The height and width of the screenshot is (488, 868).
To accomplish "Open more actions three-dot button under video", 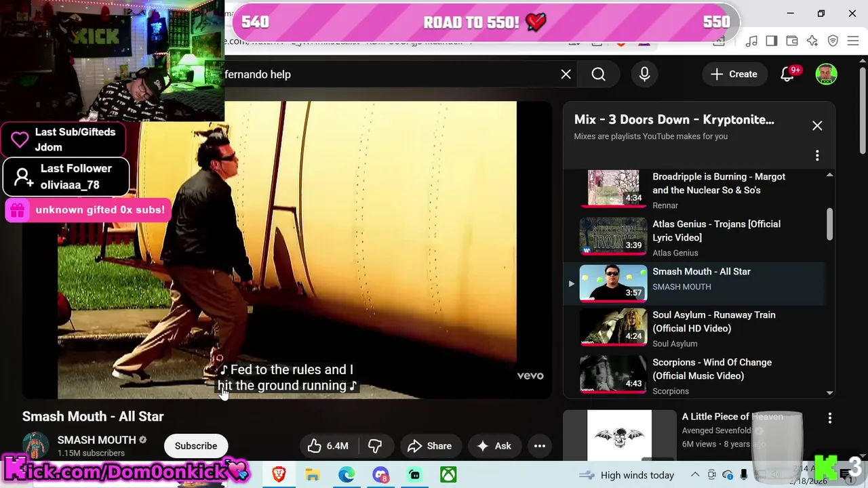I will coord(540,446).
